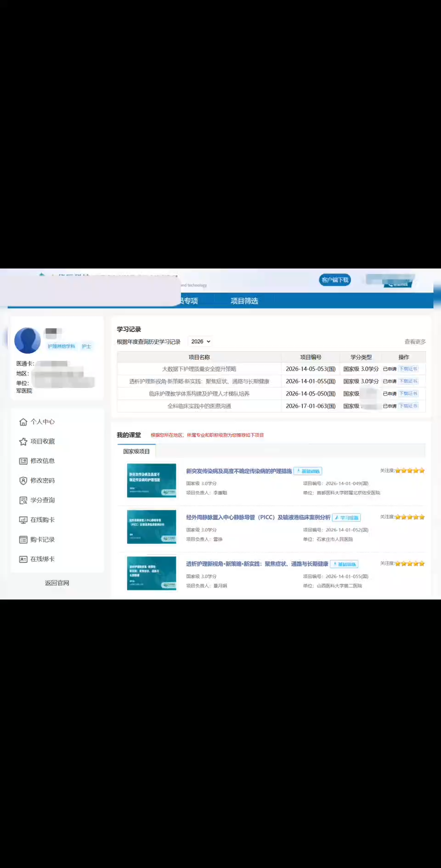Screen dimensions: 441x868
Task: Click the 在线绑卡 card icon
Action: pos(23,560)
